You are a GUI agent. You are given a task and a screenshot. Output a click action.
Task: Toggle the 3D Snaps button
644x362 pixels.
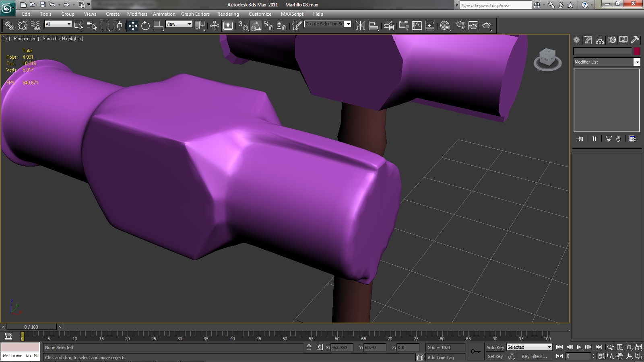(x=243, y=26)
